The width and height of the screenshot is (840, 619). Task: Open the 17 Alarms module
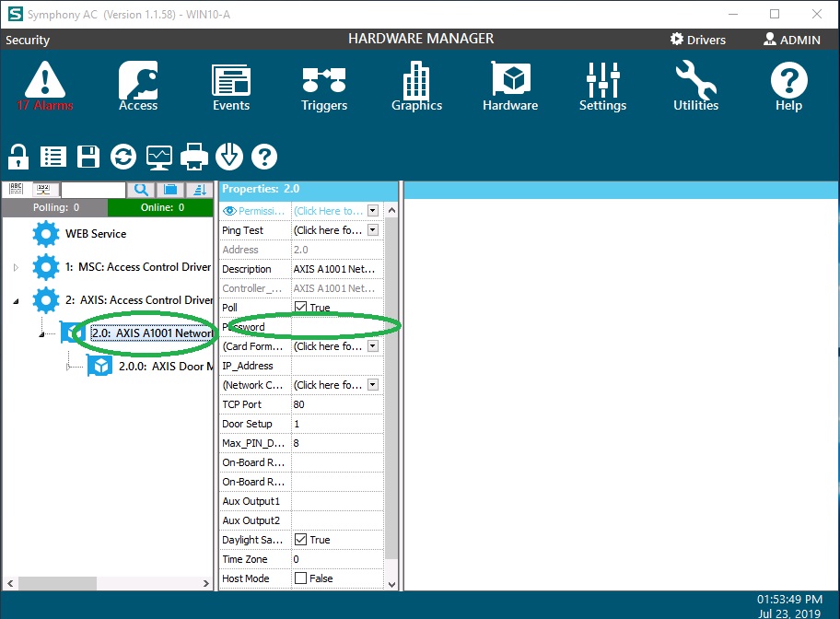click(45, 86)
